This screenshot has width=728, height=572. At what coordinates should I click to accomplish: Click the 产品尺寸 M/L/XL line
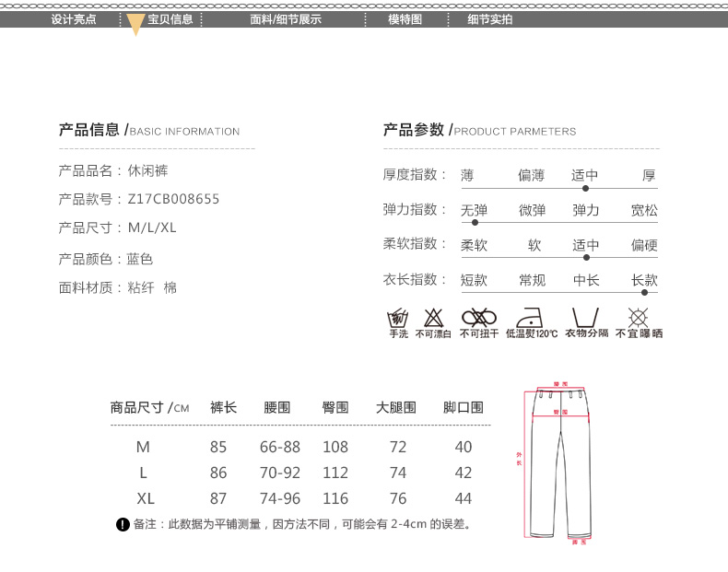pyautogui.click(x=117, y=228)
